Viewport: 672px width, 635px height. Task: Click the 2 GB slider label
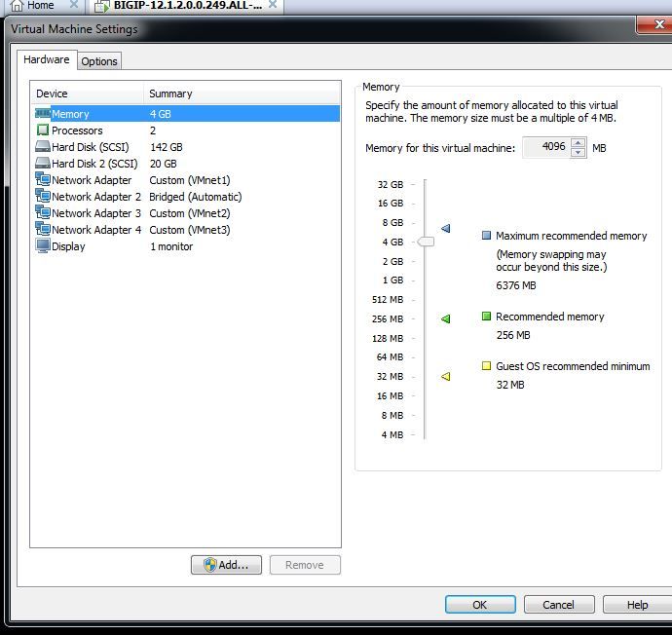click(392, 261)
